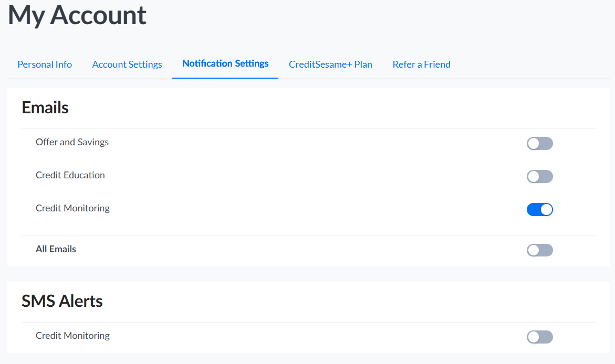Click the My Account page title
The height and width of the screenshot is (364, 615).
tap(77, 16)
